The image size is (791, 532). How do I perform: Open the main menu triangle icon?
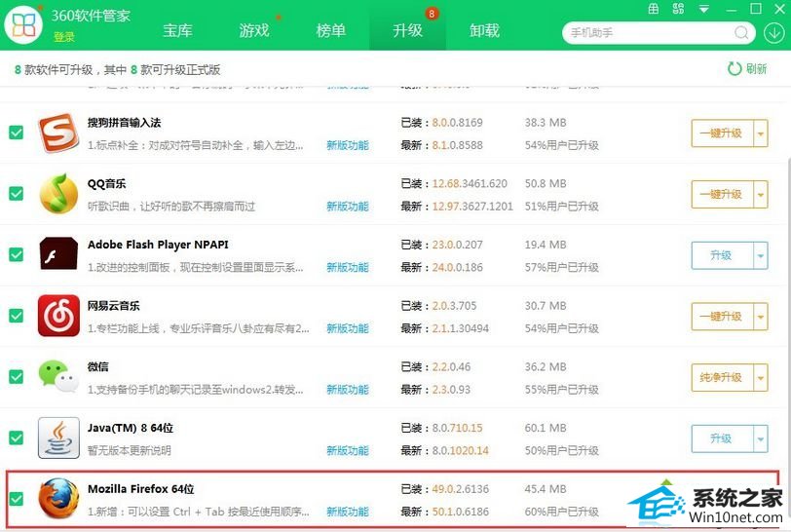[703, 9]
